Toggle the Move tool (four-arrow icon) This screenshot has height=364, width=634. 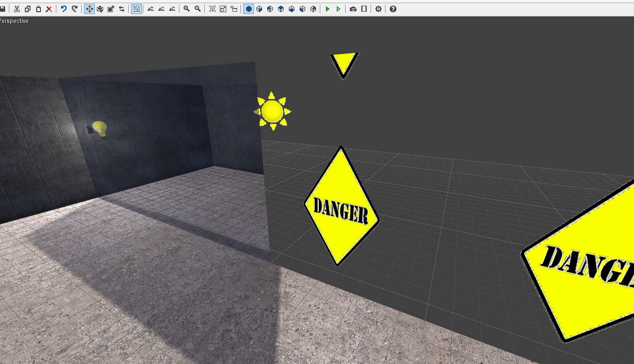(89, 9)
